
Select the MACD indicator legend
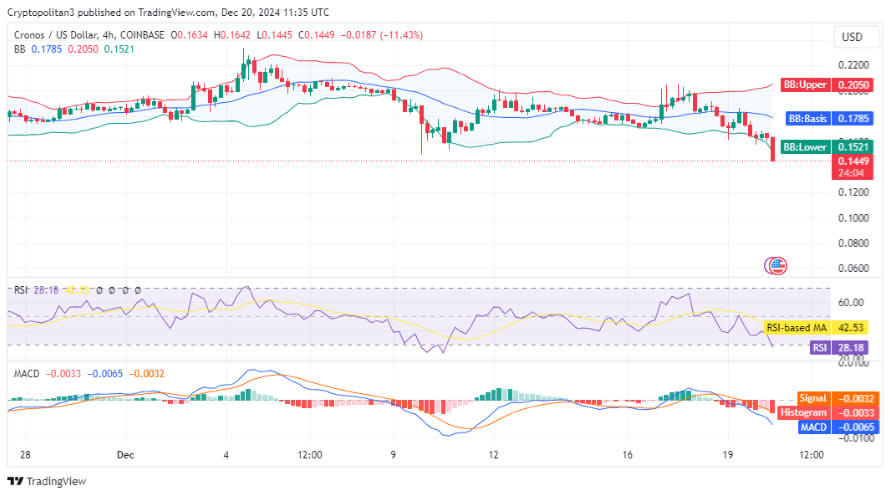25,374
